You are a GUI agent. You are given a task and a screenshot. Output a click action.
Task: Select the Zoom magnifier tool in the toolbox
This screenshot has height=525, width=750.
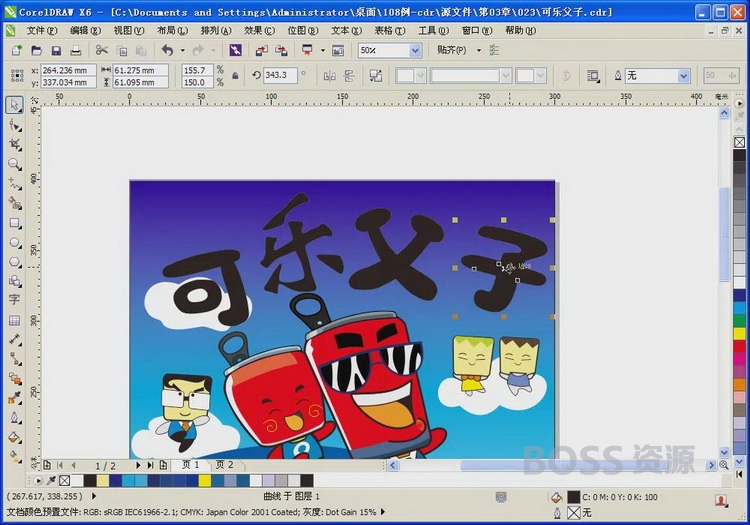pyautogui.click(x=15, y=164)
